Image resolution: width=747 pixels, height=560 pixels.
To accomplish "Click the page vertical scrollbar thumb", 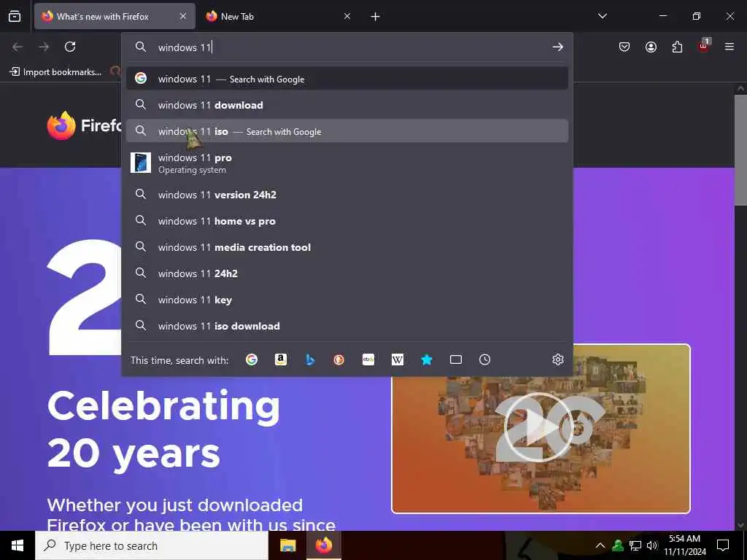I will pyautogui.click(x=740, y=150).
